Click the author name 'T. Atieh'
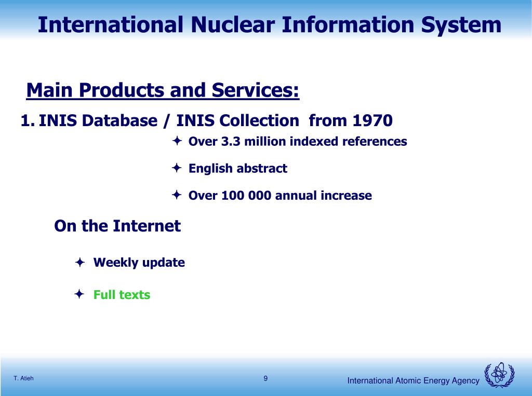 coord(23,378)
